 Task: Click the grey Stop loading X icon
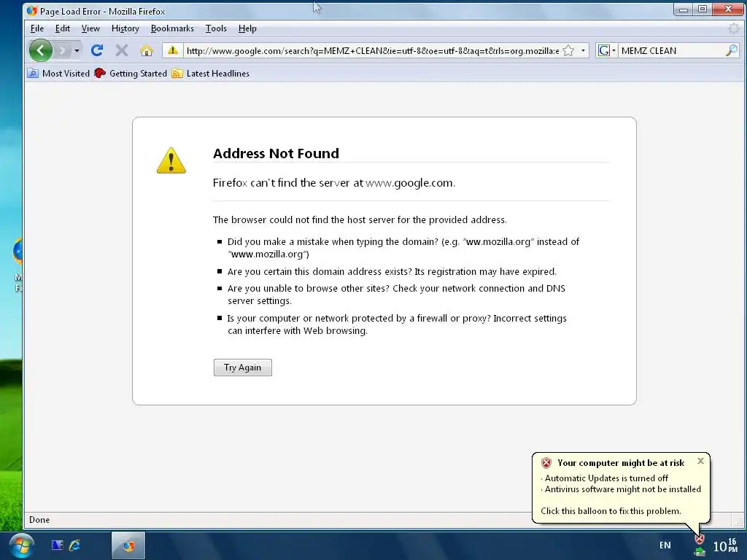tap(122, 50)
